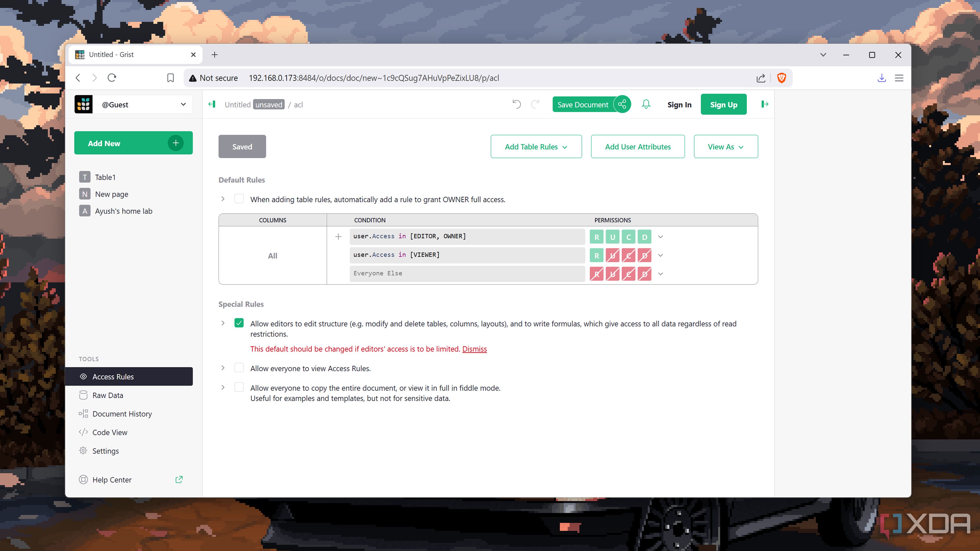Screen dimensions: 980x551
Task: Toggle Read permission for EDITOR, OWNER rule
Action: (596, 237)
